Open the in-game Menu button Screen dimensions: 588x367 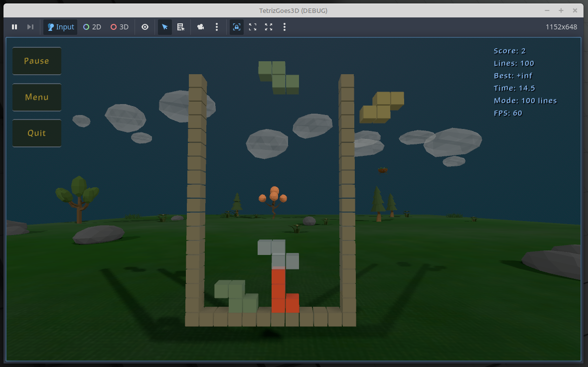tap(37, 97)
